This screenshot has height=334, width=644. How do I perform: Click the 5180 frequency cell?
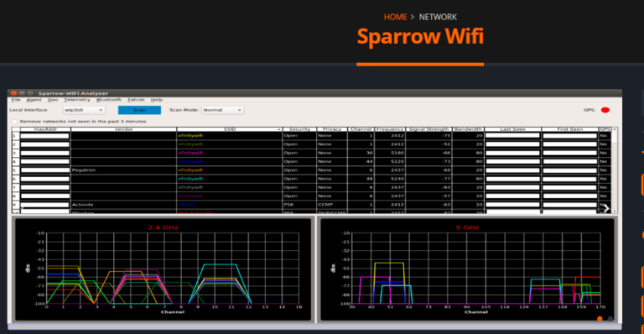point(390,153)
